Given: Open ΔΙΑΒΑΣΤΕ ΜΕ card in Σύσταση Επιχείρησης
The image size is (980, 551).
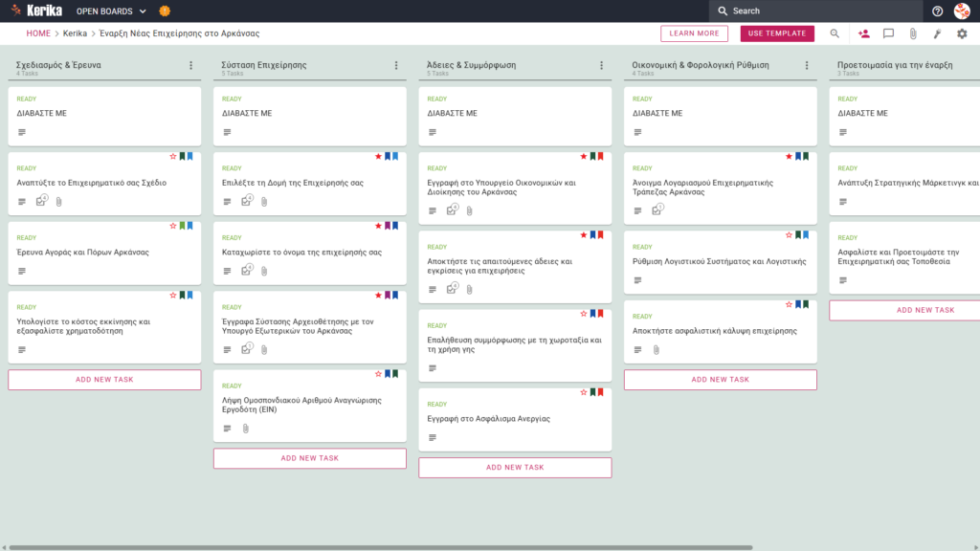Looking at the screenshot, I should [309, 116].
